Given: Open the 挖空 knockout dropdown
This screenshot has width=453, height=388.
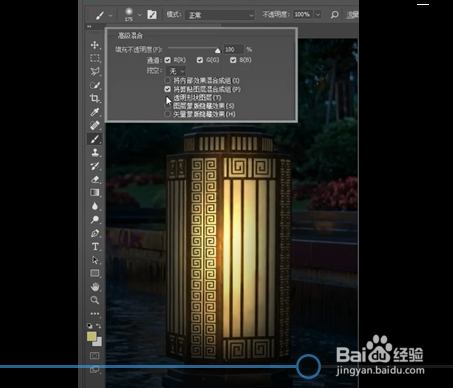Looking at the screenshot, I should pos(176,71).
